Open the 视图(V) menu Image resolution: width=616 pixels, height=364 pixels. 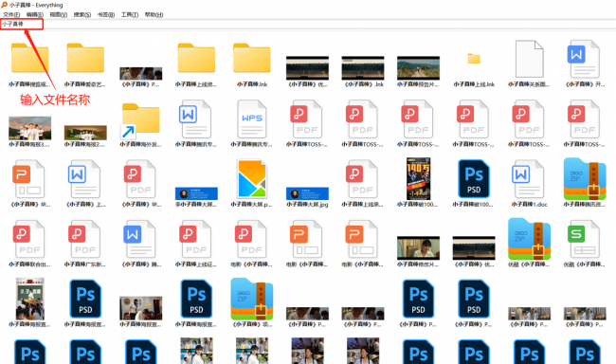tap(58, 14)
